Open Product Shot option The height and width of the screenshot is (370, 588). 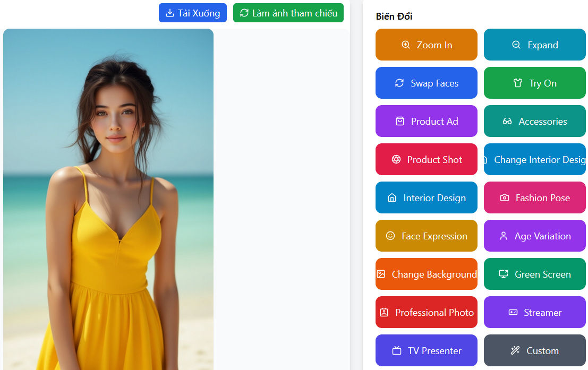tap(427, 159)
